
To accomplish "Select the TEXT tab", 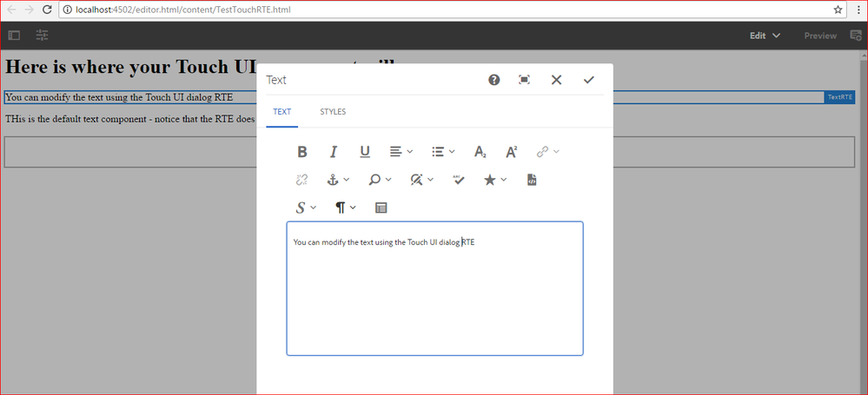I will click(282, 112).
